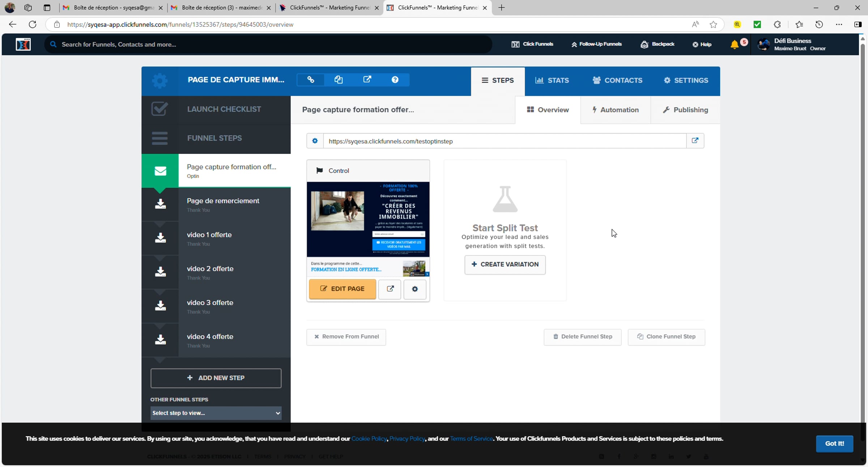Click download icon for Page de remerciement
This screenshot has width=868, height=467.
click(x=160, y=204)
